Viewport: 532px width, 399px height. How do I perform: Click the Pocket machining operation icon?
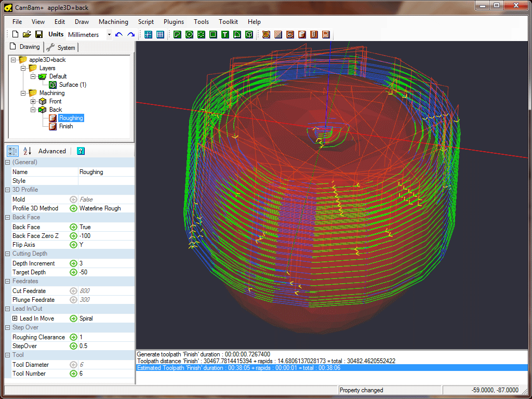(278, 35)
